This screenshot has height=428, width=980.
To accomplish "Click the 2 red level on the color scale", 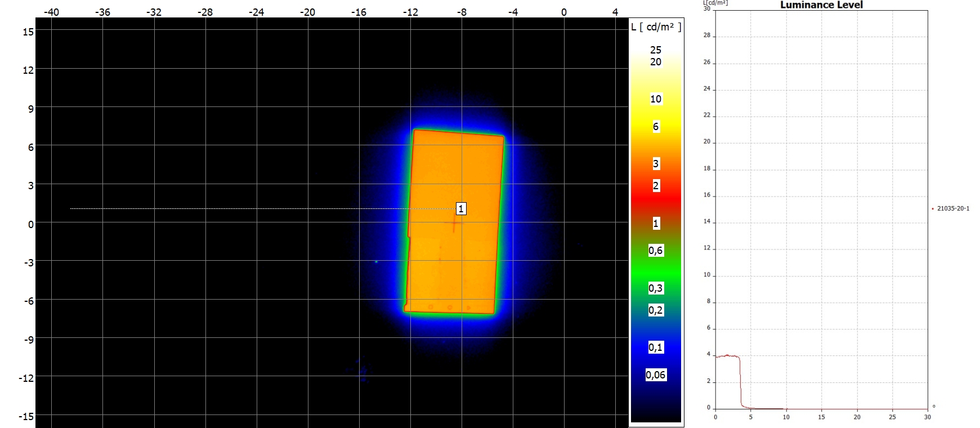I will [656, 186].
